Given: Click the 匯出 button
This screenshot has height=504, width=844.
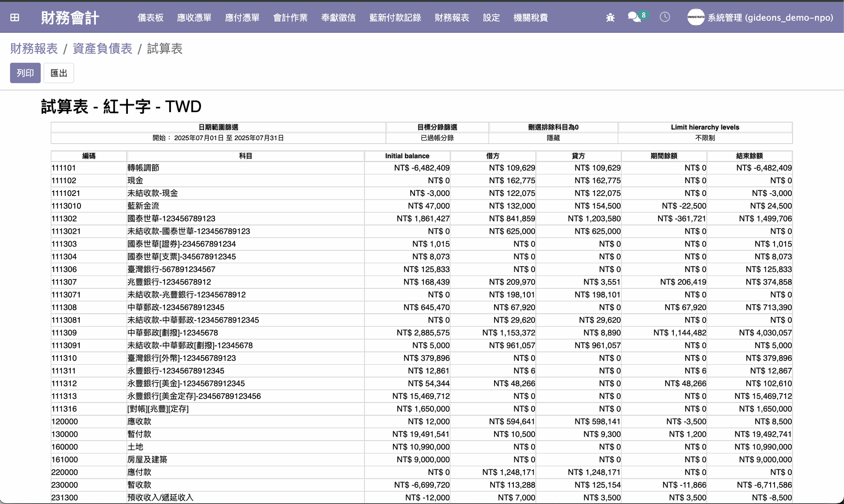Looking at the screenshot, I should coord(58,73).
